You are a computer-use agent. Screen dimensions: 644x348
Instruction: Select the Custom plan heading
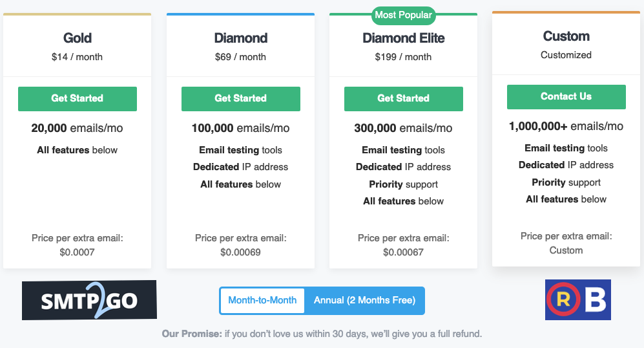[x=566, y=36]
